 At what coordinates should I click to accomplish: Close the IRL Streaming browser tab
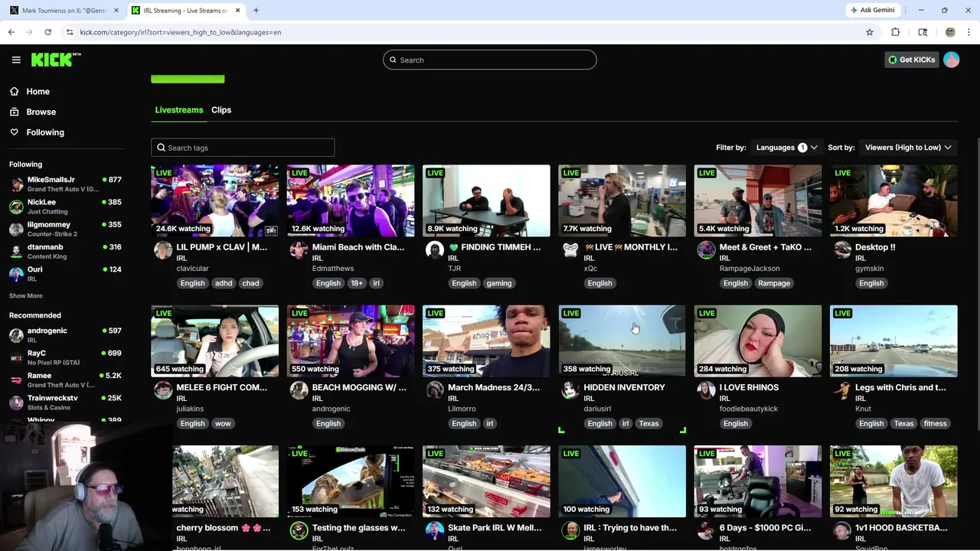(x=237, y=10)
